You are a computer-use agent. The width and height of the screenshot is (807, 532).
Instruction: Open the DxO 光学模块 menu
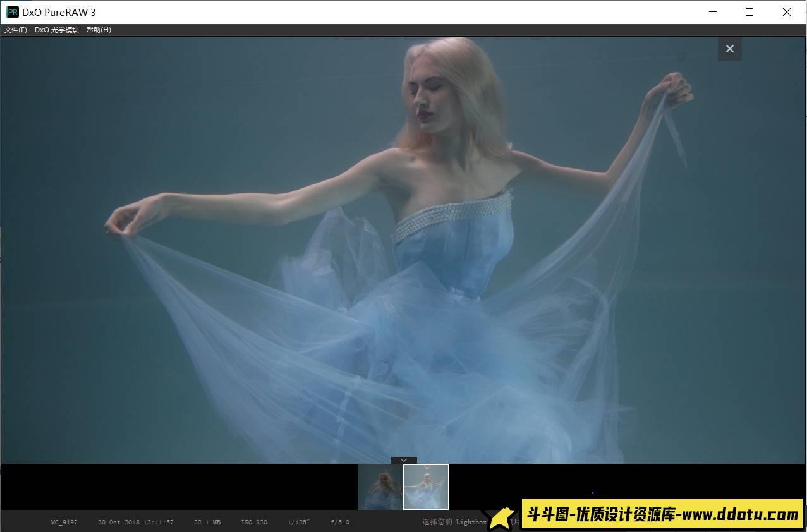click(x=58, y=29)
